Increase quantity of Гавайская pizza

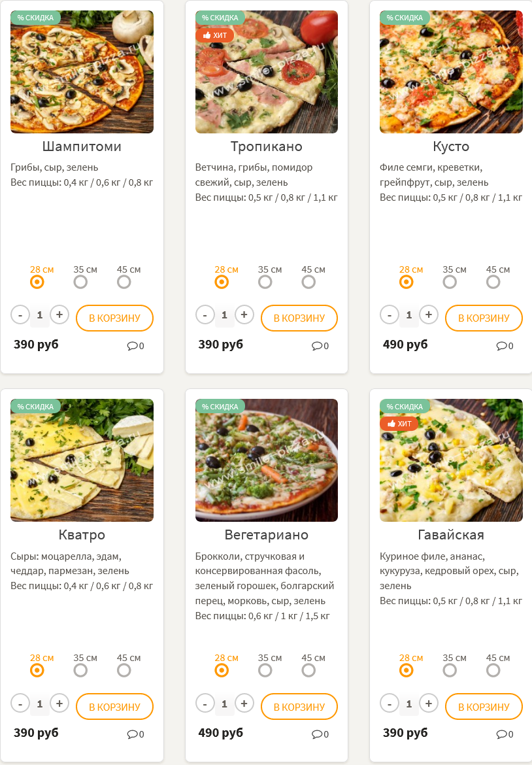[428, 704]
